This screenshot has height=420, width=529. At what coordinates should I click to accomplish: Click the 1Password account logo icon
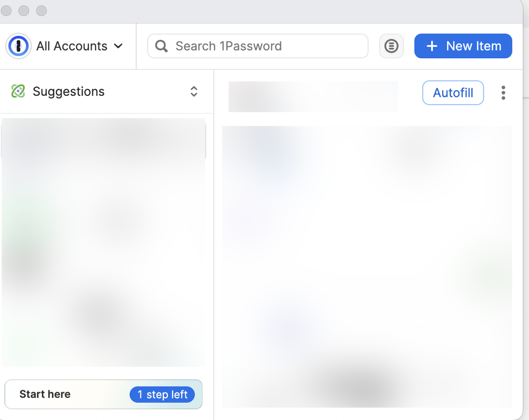[x=19, y=46]
